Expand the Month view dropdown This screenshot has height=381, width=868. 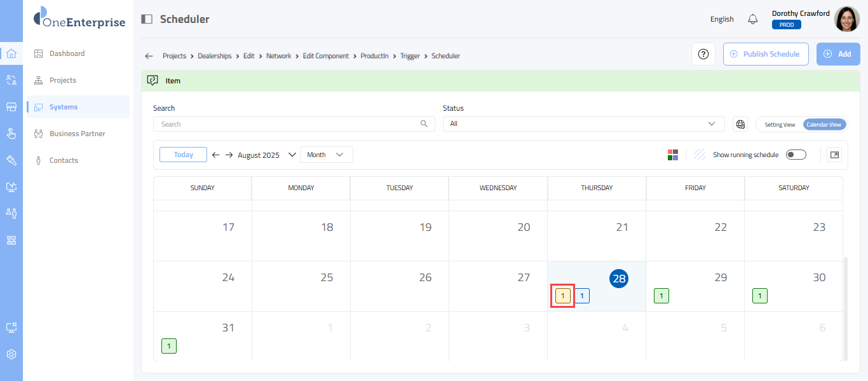[x=326, y=155]
